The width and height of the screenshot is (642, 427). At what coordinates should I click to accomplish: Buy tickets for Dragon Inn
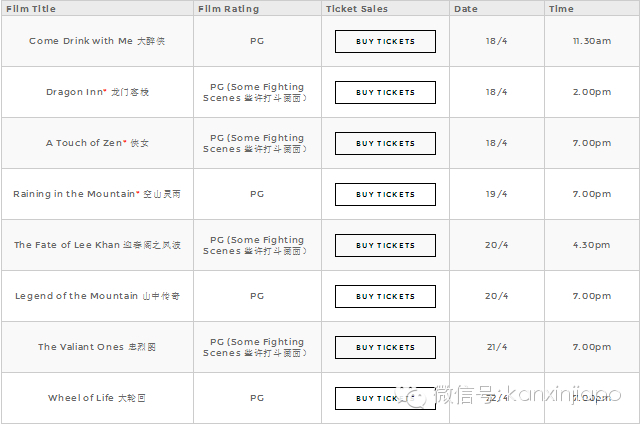(x=385, y=93)
